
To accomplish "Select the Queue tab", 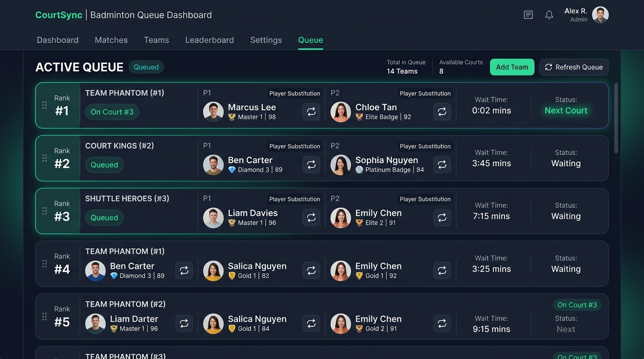I will tap(311, 40).
